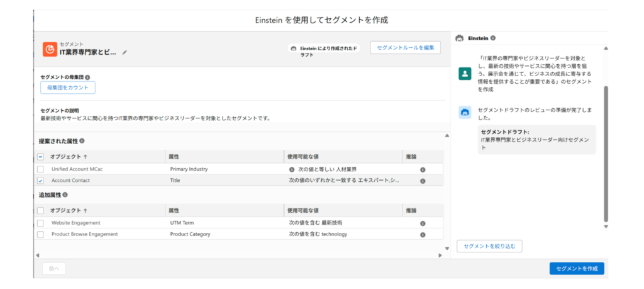
Task: Toggle select-all checkbox in 追加属性 table
Action: tap(40, 210)
